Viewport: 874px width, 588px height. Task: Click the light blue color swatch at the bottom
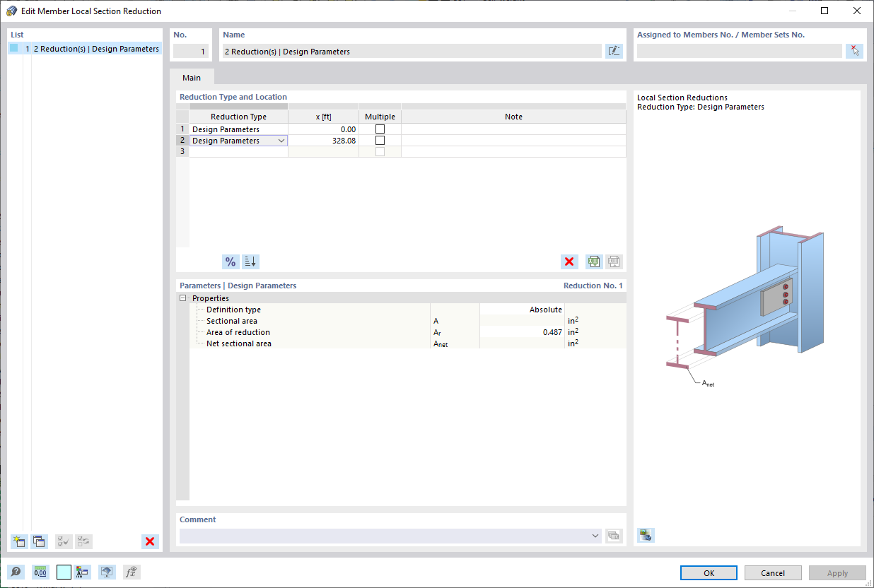[x=63, y=572]
